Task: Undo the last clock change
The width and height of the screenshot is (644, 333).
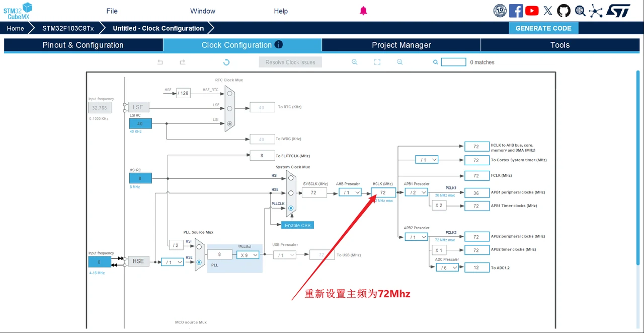Action: [160, 62]
